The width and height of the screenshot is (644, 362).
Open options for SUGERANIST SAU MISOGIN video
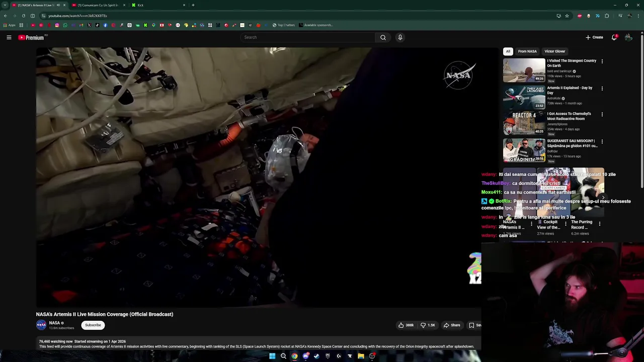pos(602,142)
